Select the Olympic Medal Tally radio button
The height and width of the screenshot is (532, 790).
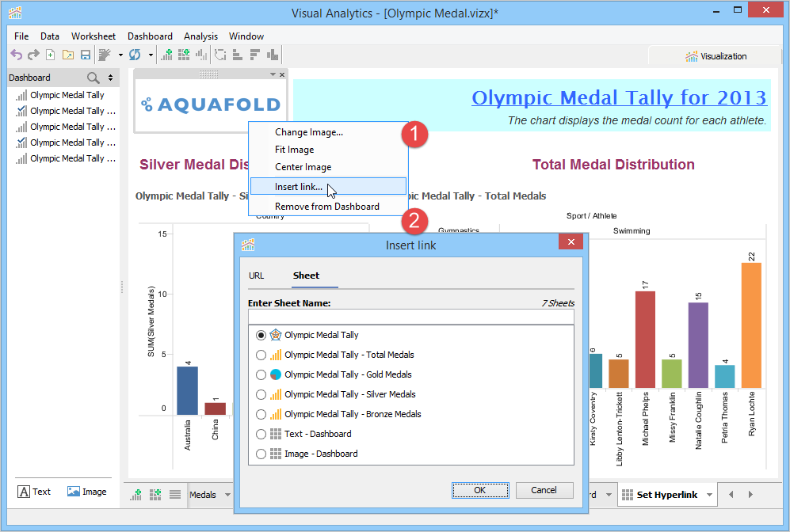point(261,335)
